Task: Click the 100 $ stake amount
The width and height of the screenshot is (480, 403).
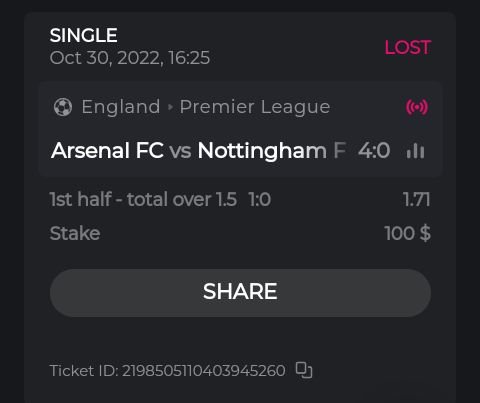Action: [408, 233]
